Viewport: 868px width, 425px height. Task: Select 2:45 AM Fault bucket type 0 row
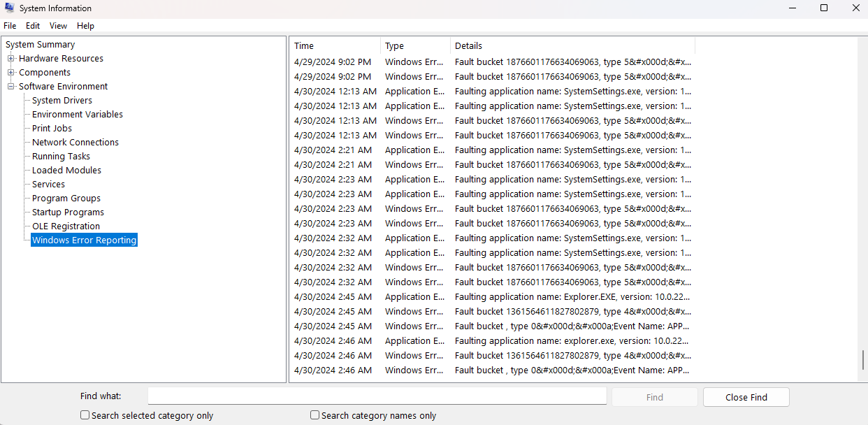[x=492, y=326]
